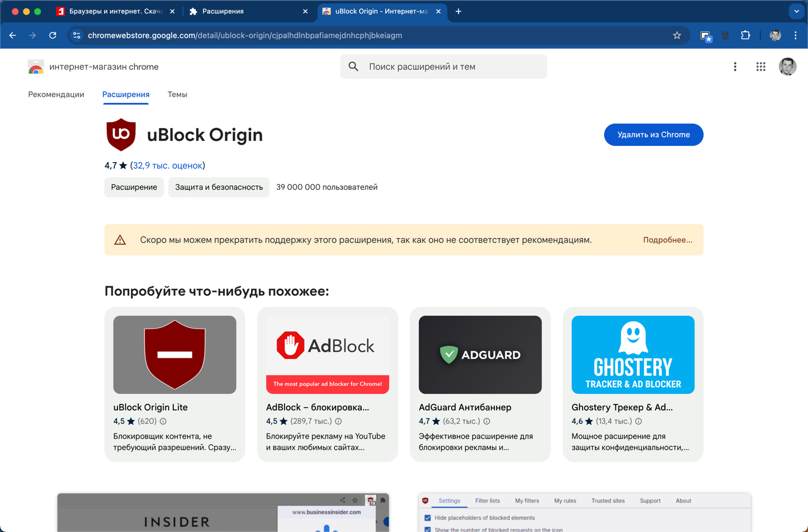The image size is (808, 532).
Task: Open the 'Подробнее...' link in the warning banner
Action: point(668,240)
